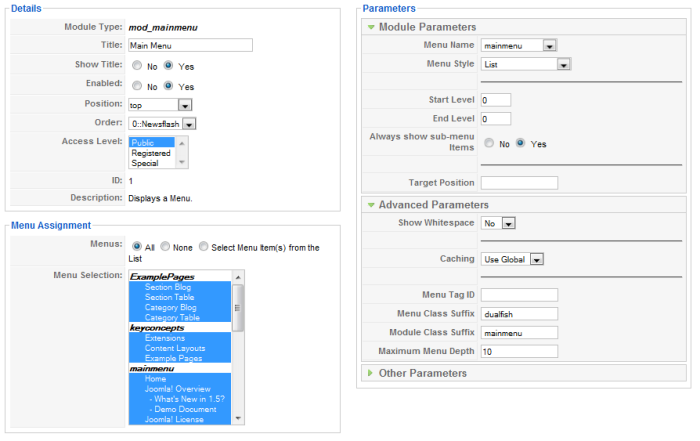Select Yes for Show Title
The height and width of the screenshot is (441, 700).
pyautogui.click(x=168, y=65)
